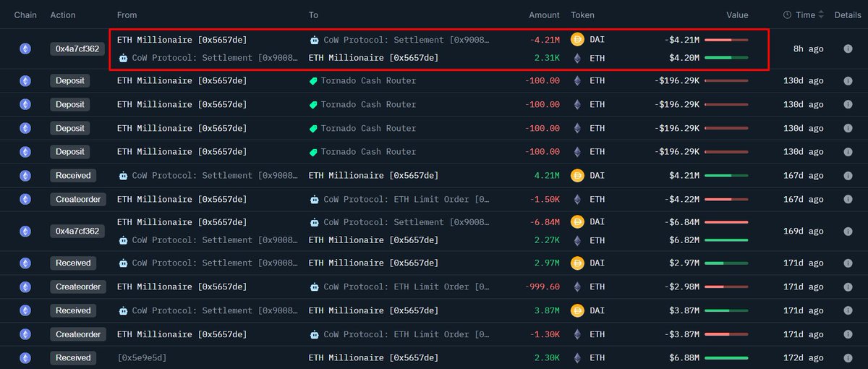Open the Time column sort dropdown arrow

pos(822,15)
